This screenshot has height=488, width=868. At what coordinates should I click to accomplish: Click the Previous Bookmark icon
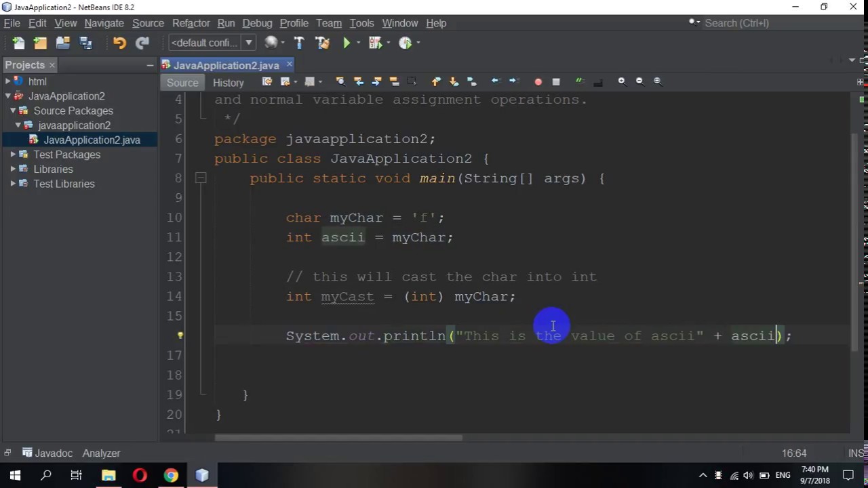tap(436, 81)
